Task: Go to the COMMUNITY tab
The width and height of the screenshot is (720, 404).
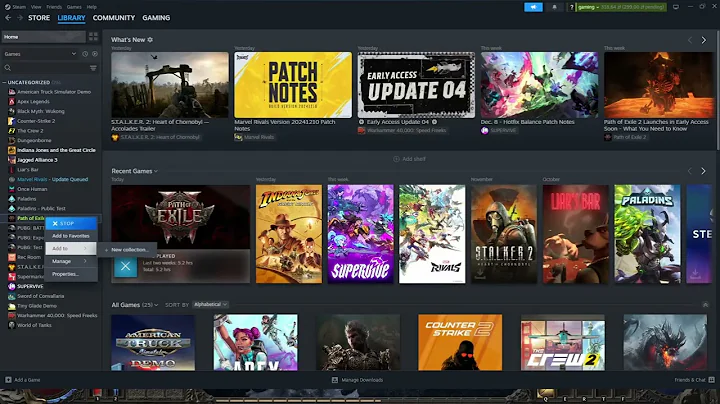Action: (x=114, y=18)
